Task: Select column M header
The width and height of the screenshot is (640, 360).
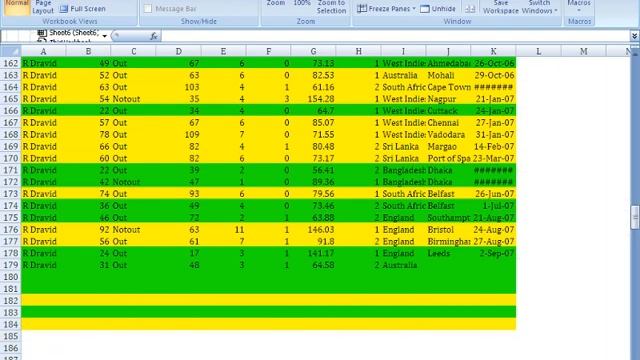Action: (x=584, y=51)
